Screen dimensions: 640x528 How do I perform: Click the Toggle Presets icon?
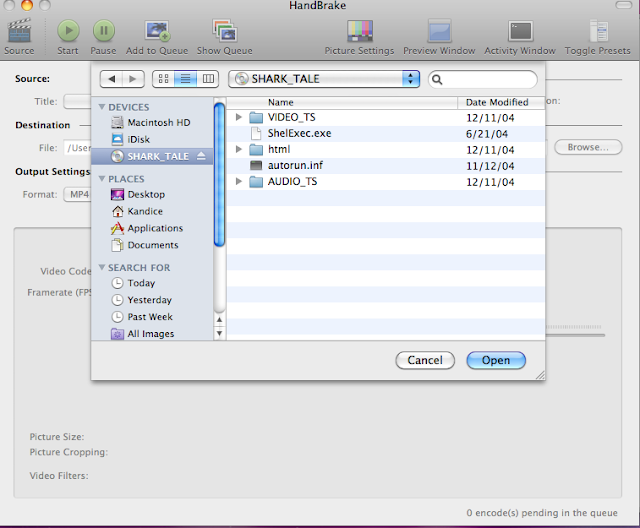(x=599, y=31)
